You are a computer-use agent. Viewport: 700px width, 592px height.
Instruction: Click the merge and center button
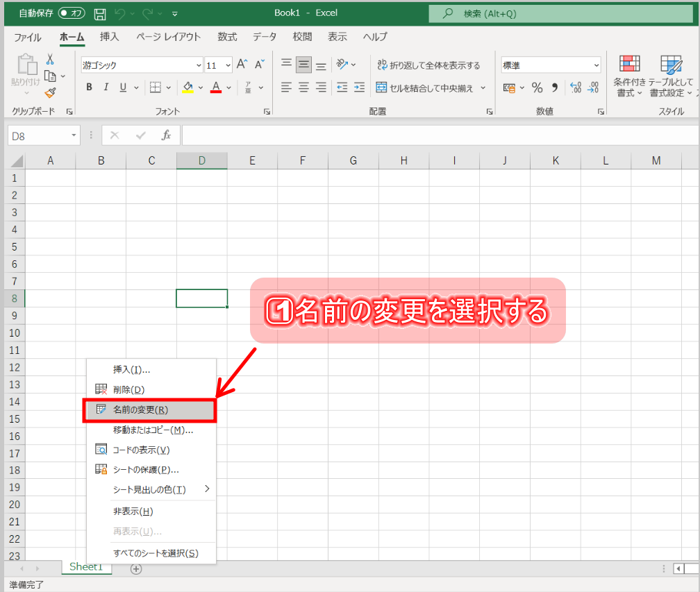pyautogui.click(x=424, y=87)
